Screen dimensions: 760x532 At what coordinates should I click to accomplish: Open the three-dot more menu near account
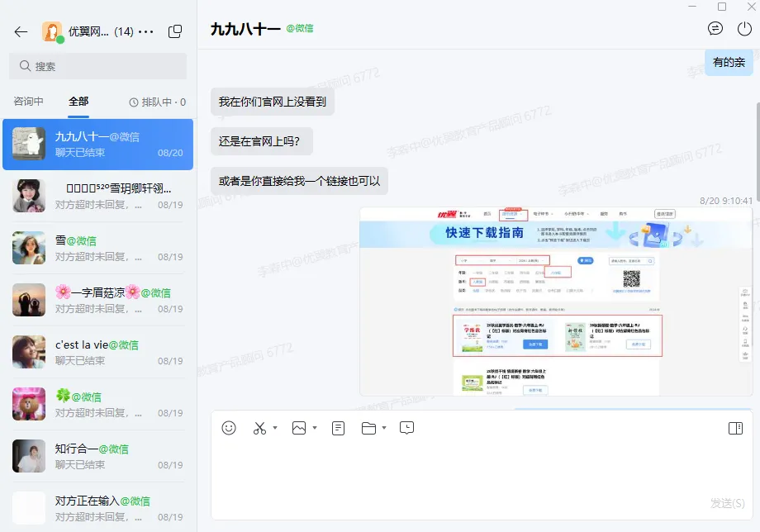coord(146,32)
